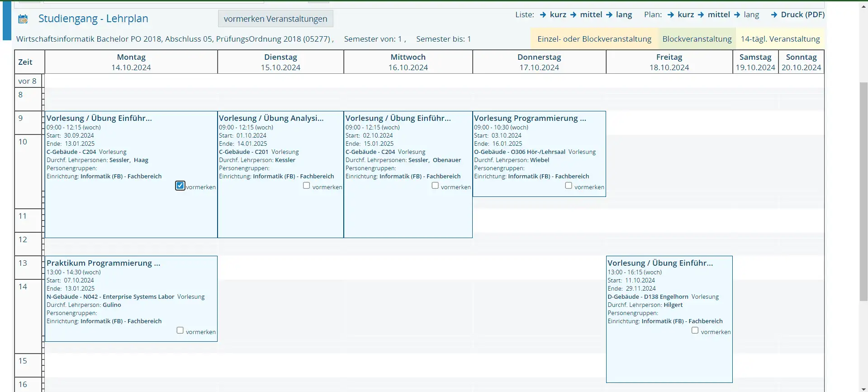Click arrow icon before Liste lang

pos(609,15)
